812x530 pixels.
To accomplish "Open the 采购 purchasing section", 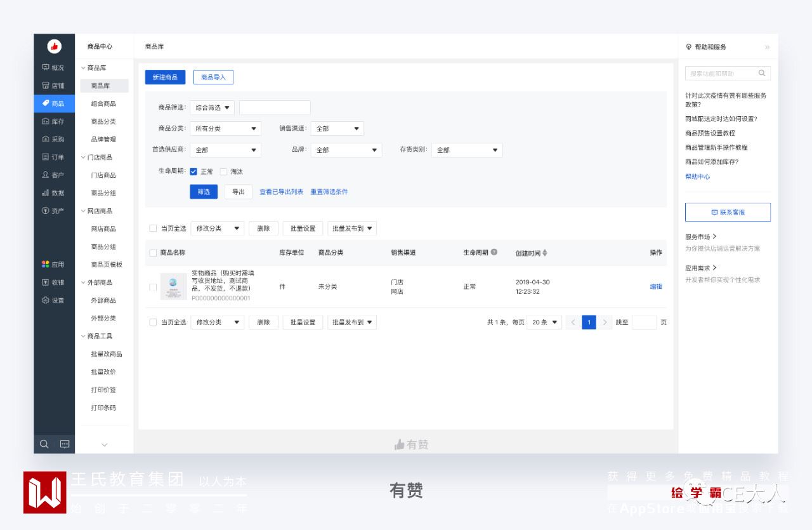I will (x=54, y=139).
